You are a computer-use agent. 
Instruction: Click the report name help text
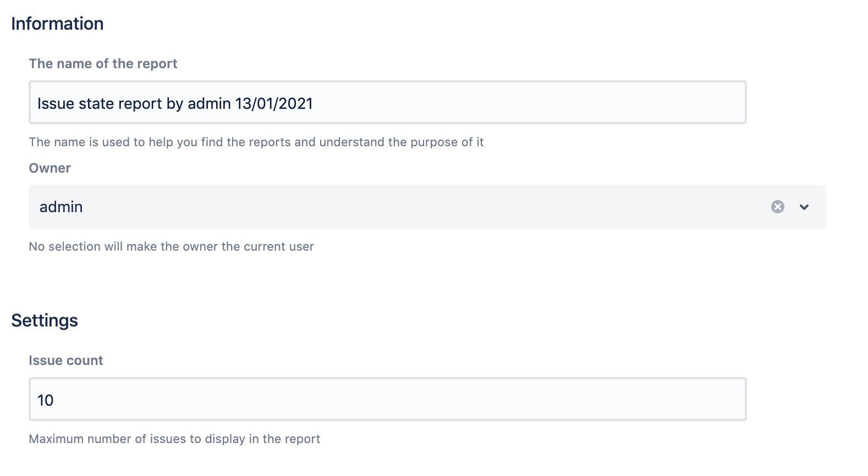tap(256, 142)
